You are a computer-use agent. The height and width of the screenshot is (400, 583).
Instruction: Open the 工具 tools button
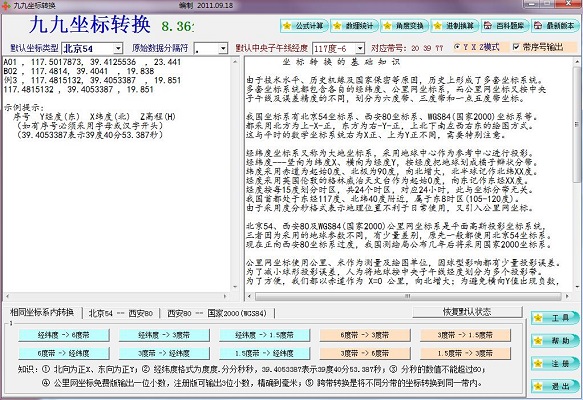point(554,318)
